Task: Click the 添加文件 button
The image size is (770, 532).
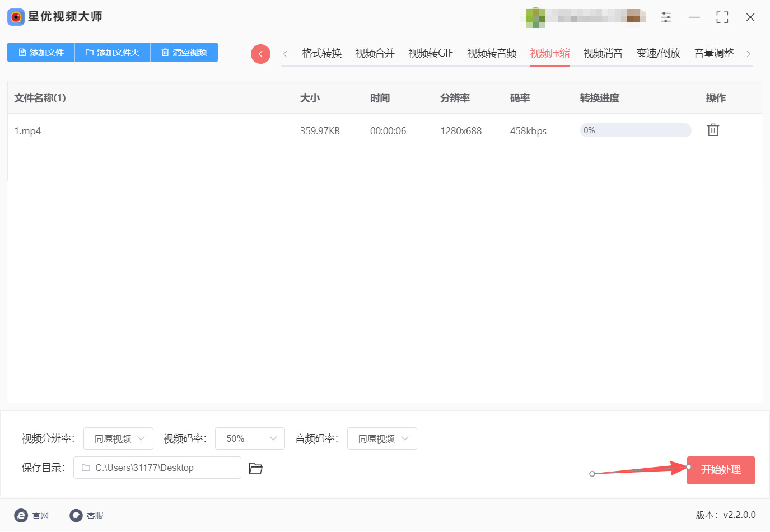Action: click(x=40, y=52)
